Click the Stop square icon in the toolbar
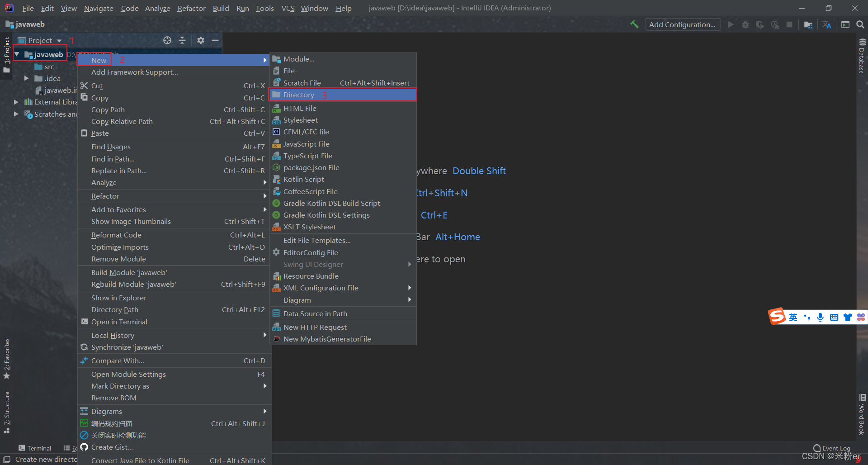 pos(789,24)
